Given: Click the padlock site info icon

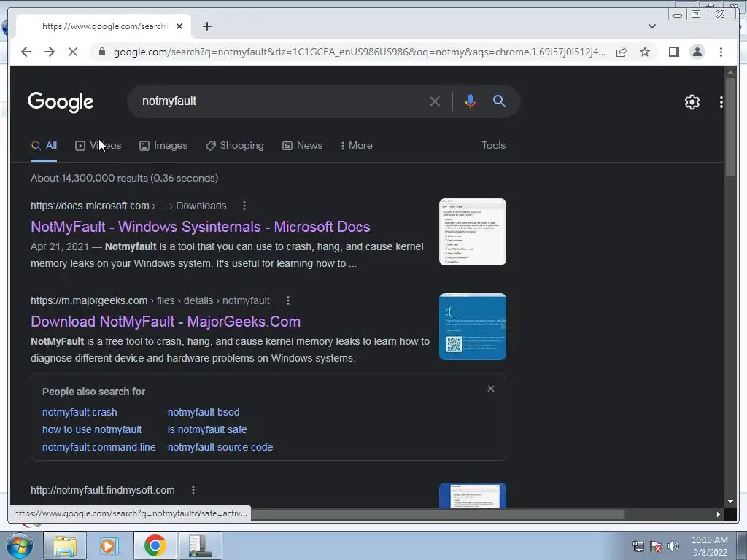Looking at the screenshot, I should point(102,52).
